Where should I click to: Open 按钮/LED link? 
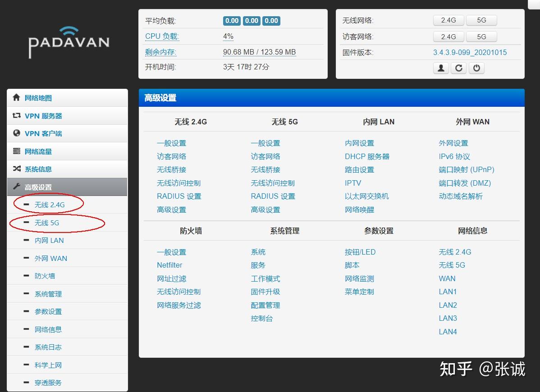[360, 252]
